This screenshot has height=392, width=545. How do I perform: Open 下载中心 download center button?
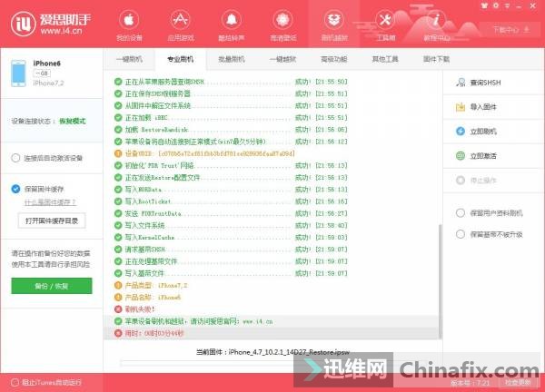pyautogui.click(x=510, y=30)
